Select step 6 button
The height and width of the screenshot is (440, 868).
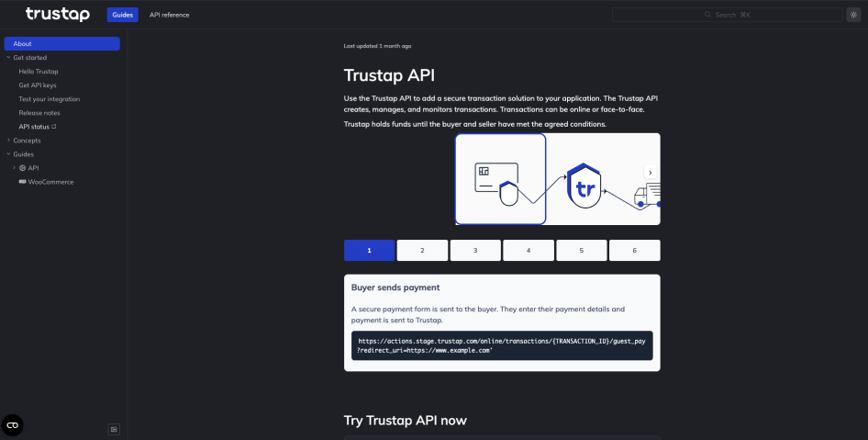point(634,251)
